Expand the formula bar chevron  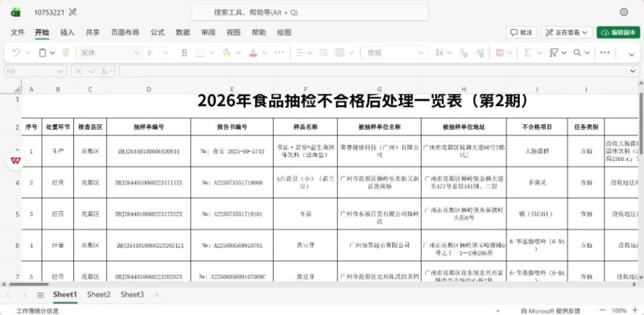[632, 71]
